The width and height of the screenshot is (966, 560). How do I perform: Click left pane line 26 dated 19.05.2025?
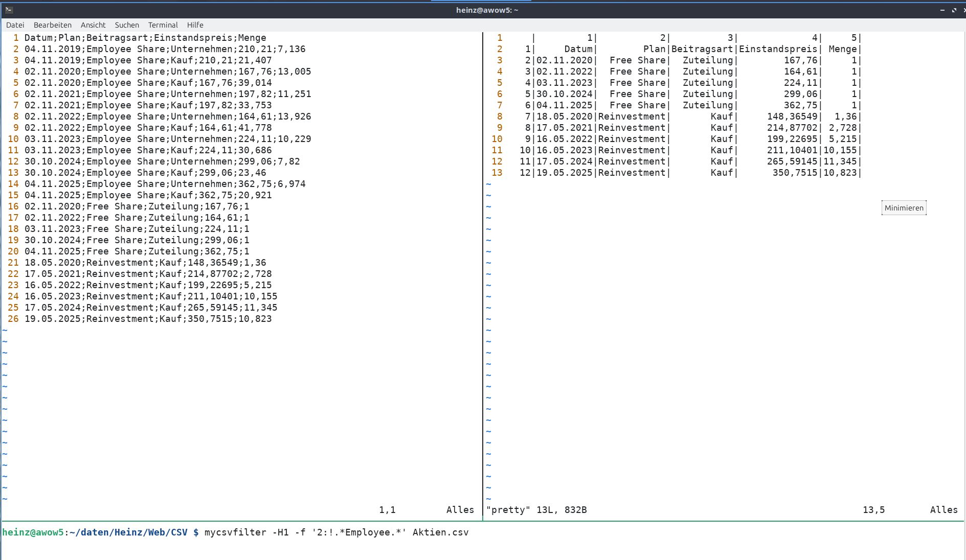point(148,319)
